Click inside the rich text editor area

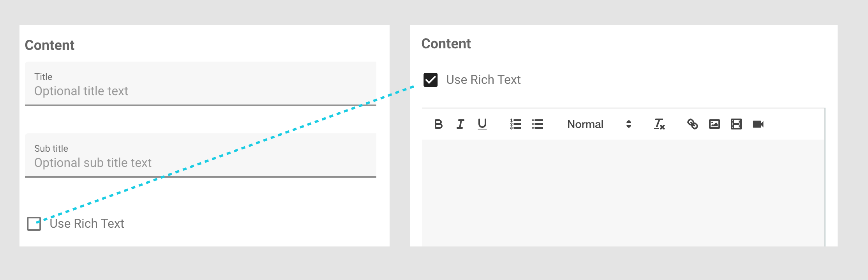pos(623,191)
